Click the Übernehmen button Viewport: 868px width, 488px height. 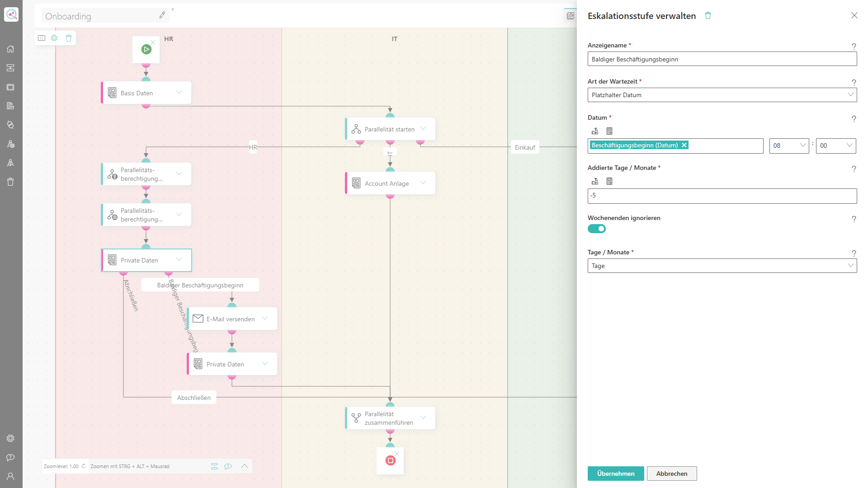[616, 474]
